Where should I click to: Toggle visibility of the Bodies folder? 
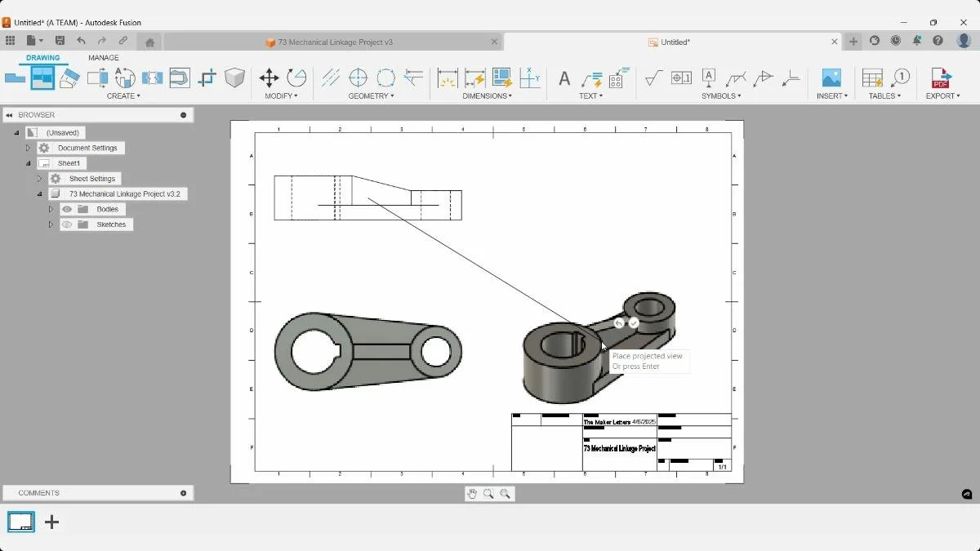click(x=67, y=209)
